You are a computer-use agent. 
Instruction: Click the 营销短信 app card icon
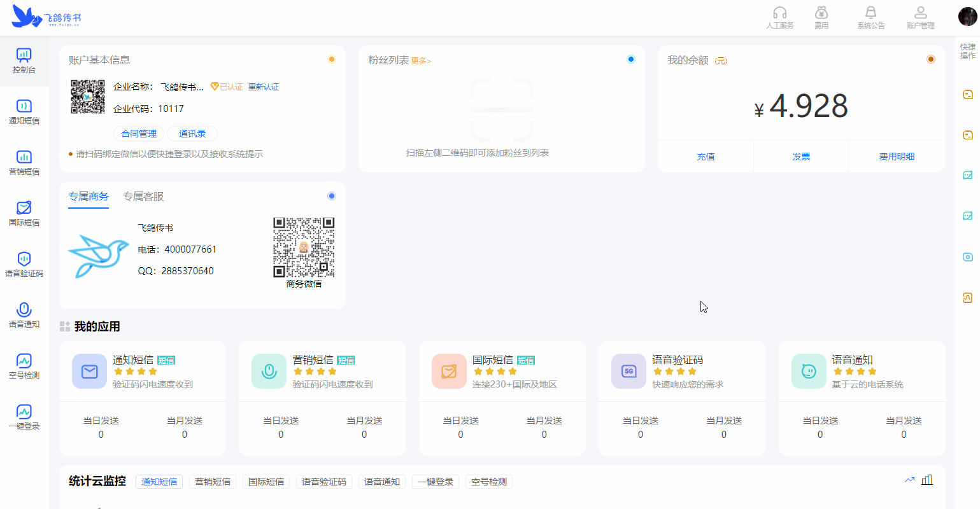point(269,372)
